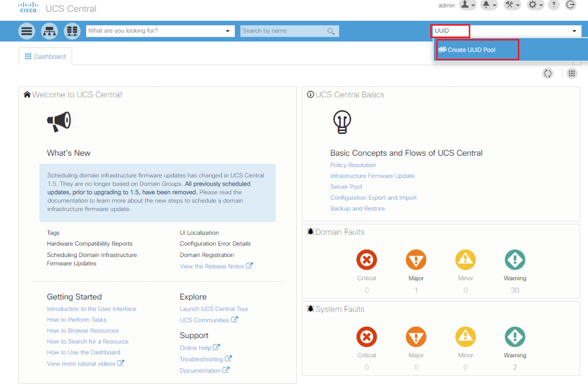
Task: Click the Domain Faults Critical icon
Action: tap(367, 260)
